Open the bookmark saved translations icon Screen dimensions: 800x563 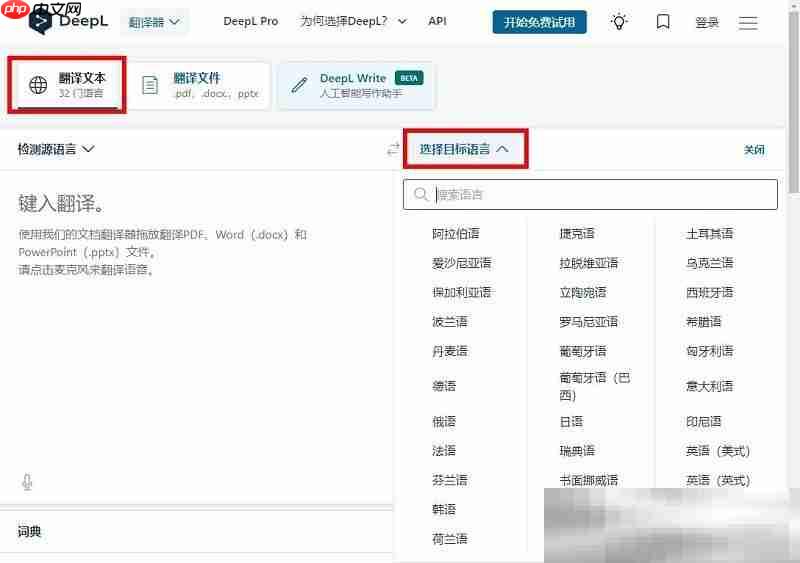pyautogui.click(x=663, y=22)
